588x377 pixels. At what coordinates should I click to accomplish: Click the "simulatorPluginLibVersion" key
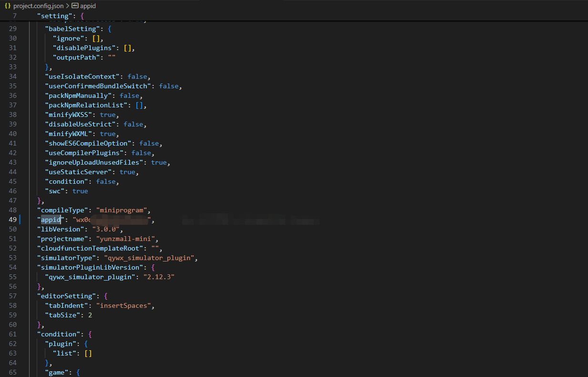coord(89,267)
